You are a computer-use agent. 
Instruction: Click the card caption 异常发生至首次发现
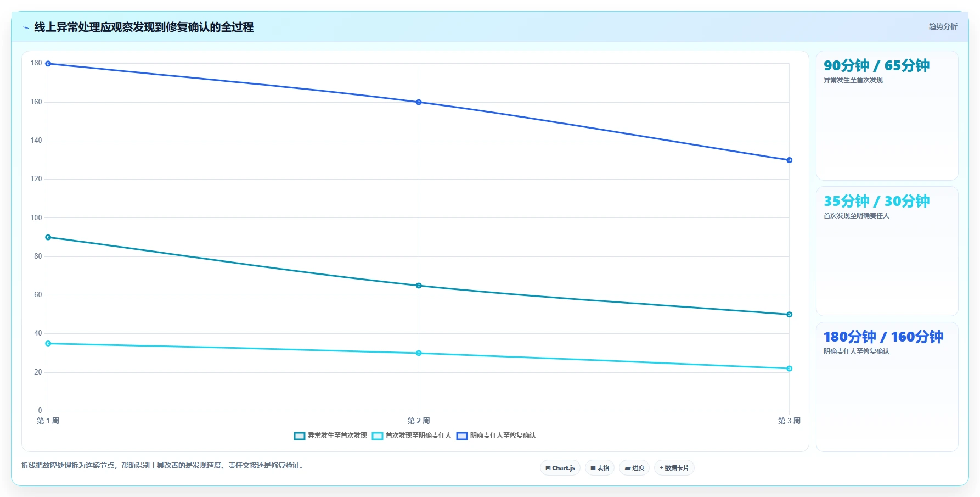coord(853,80)
